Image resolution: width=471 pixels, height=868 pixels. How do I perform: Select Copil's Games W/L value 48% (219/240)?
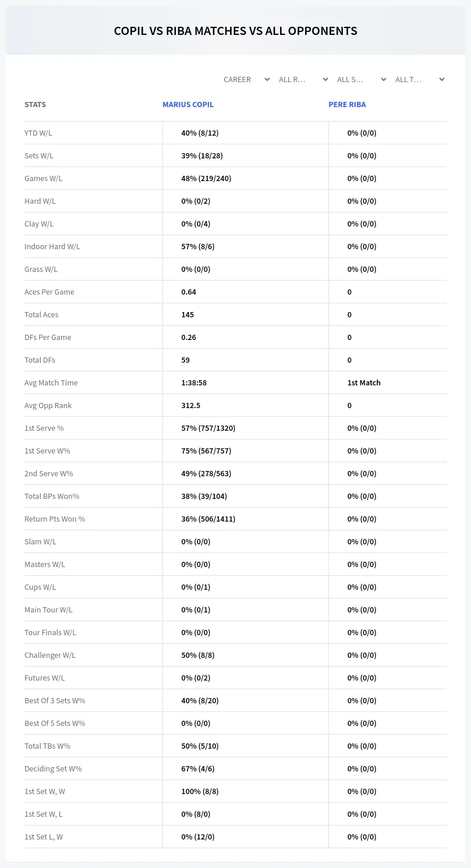point(206,178)
